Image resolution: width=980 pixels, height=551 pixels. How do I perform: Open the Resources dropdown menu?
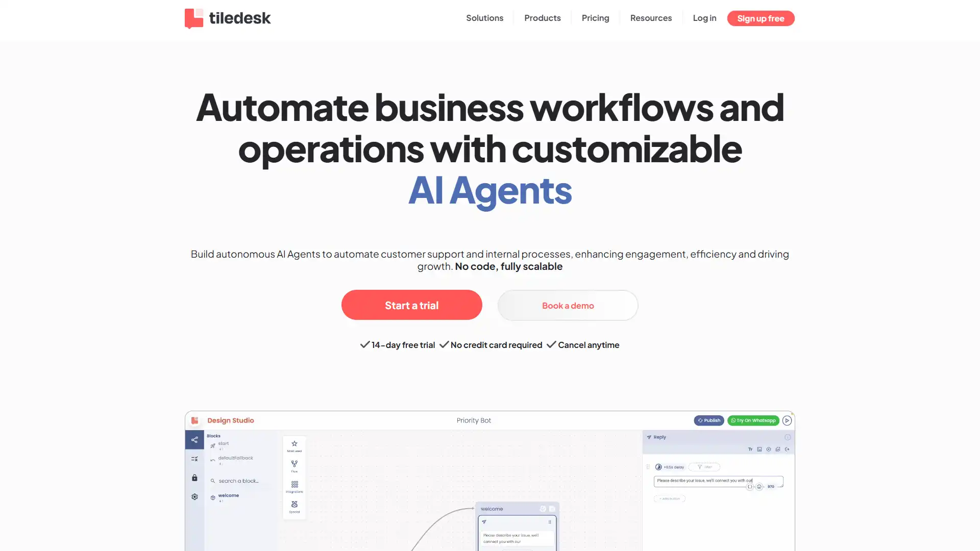click(651, 17)
